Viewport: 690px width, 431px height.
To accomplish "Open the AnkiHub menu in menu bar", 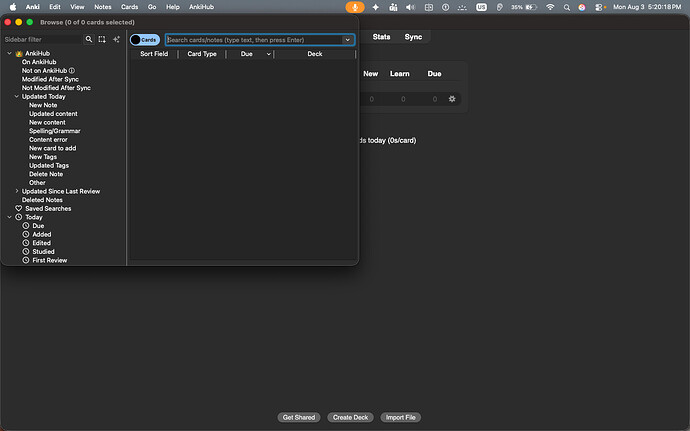I will (x=201, y=7).
